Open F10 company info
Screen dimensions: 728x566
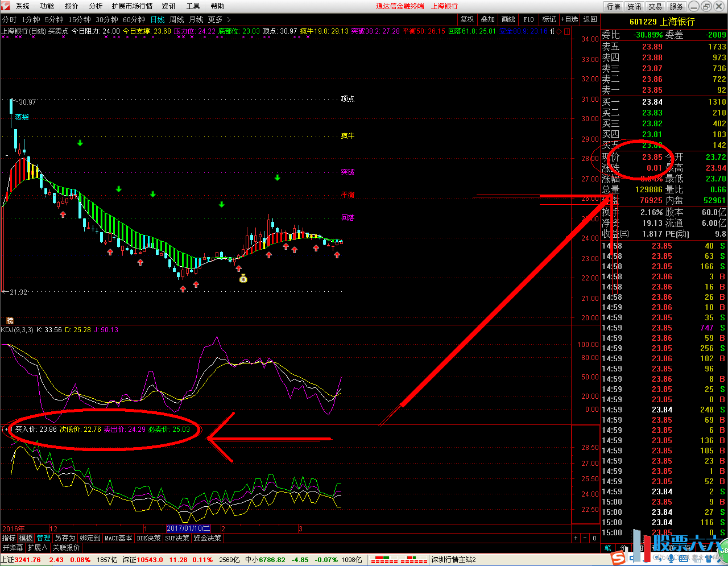(x=528, y=19)
